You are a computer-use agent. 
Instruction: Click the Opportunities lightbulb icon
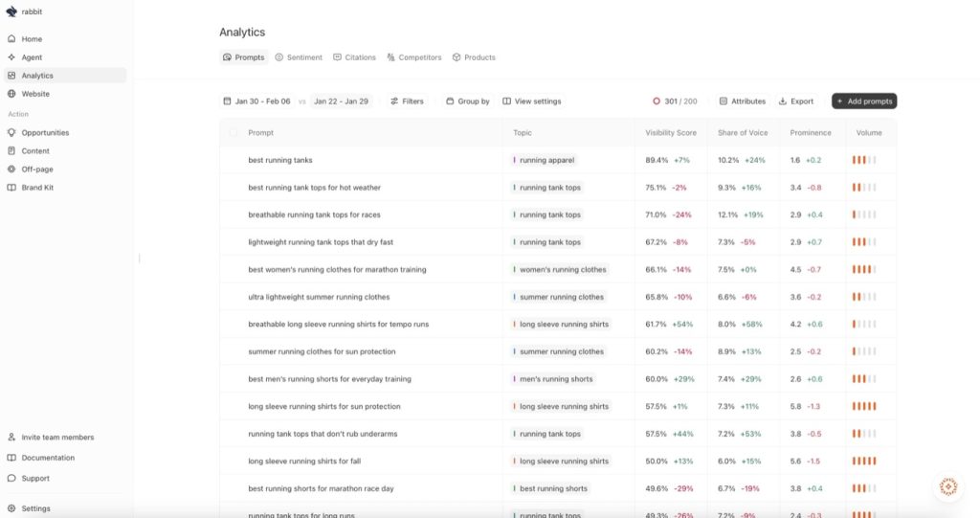pos(11,133)
